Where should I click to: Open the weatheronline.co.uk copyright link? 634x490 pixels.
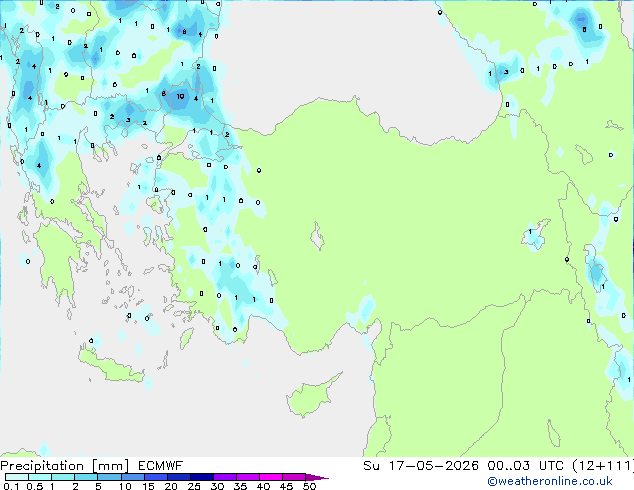click(550, 481)
